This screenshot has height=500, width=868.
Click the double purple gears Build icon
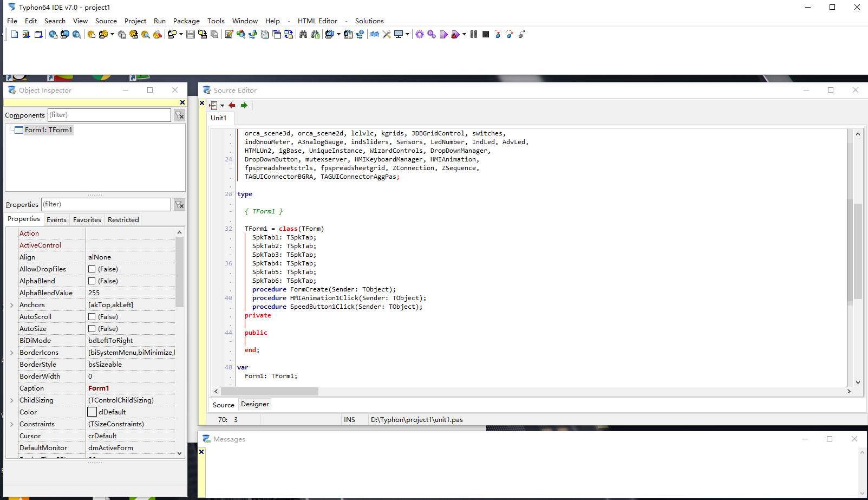[x=432, y=34]
